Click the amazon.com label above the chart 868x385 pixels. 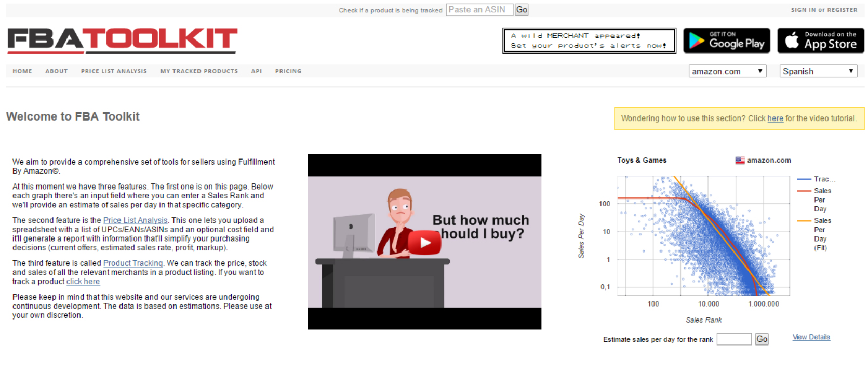tap(769, 161)
